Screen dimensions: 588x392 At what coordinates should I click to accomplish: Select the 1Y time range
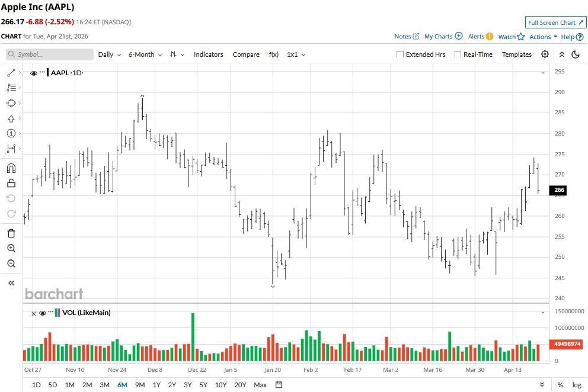pyautogui.click(x=156, y=385)
